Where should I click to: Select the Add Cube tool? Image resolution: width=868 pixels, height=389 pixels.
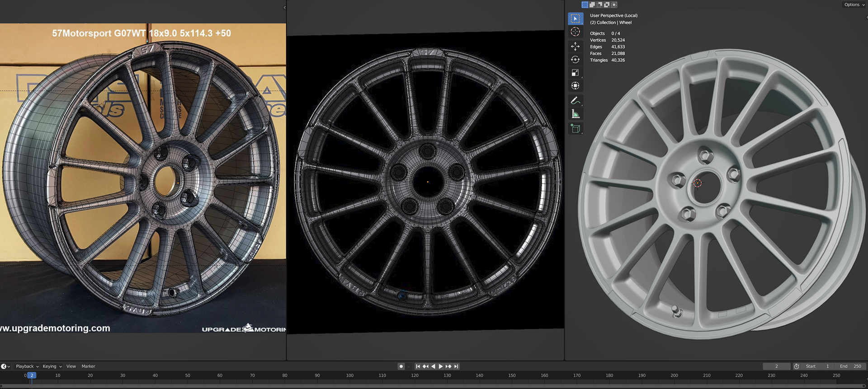tap(575, 129)
